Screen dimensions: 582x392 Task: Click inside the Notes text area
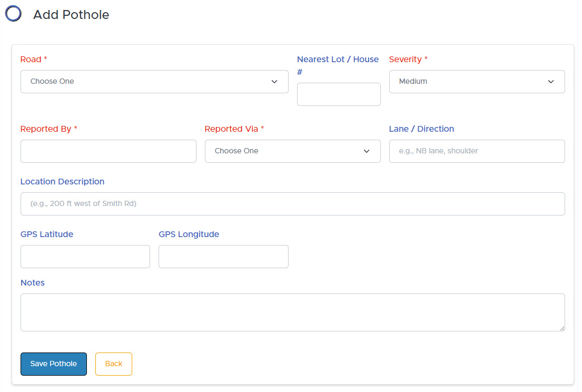pos(292,312)
